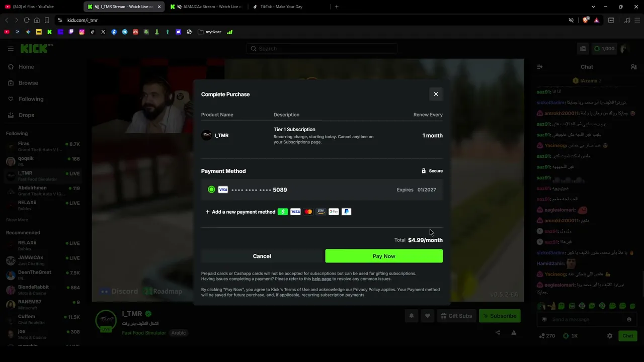Open the Brave Shields icon

(586, 20)
